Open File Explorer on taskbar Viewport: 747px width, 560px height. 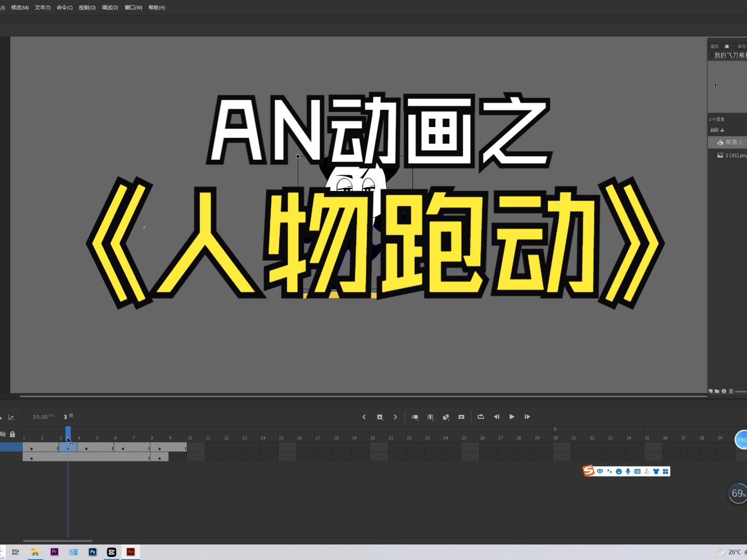35,552
